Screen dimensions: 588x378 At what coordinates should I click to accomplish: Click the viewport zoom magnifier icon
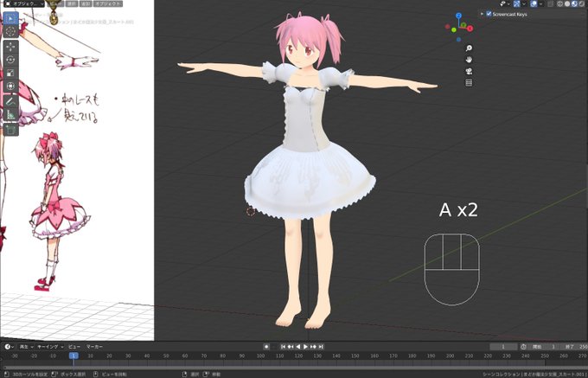click(x=469, y=48)
